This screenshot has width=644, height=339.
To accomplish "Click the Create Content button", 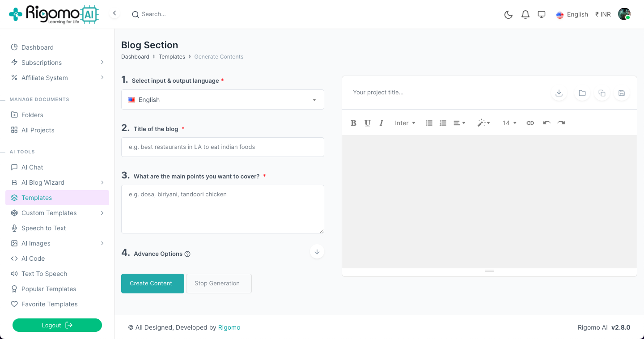I will coord(153,284).
